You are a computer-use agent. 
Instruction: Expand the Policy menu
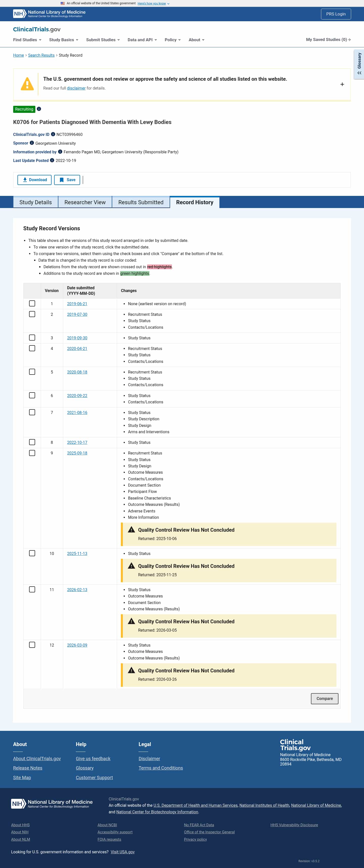(x=173, y=40)
